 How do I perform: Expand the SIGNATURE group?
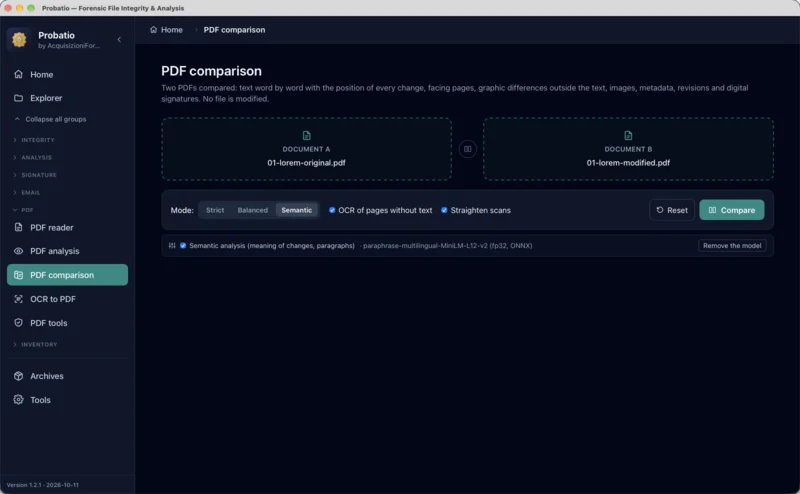[x=35, y=175]
